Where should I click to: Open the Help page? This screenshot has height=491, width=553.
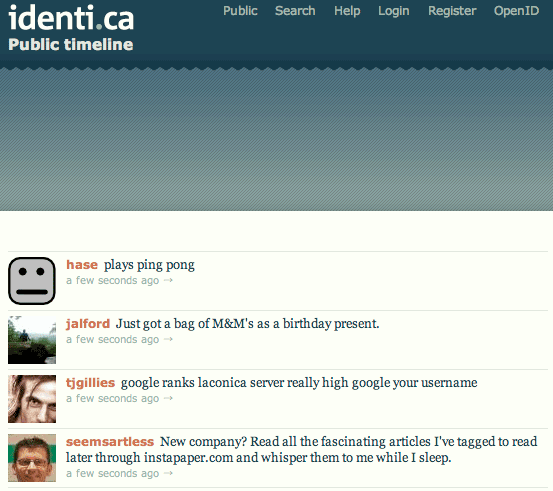pyautogui.click(x=347, y=11)
